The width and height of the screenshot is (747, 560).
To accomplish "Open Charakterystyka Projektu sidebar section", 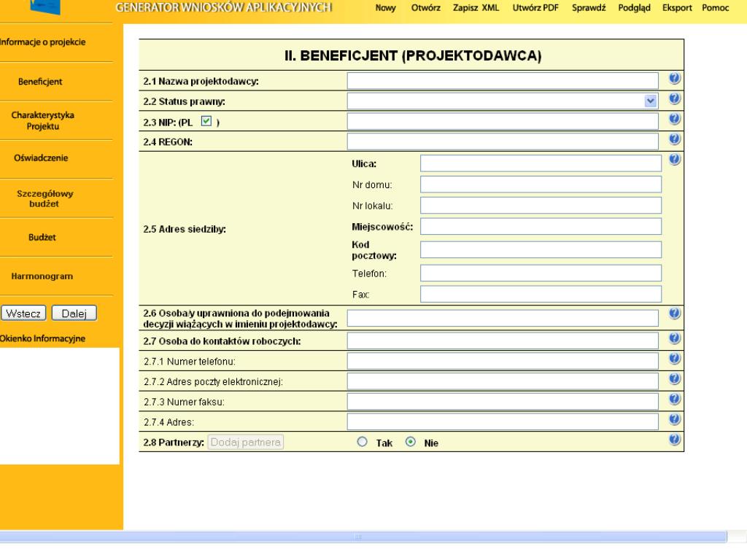I will pos(43,120).
